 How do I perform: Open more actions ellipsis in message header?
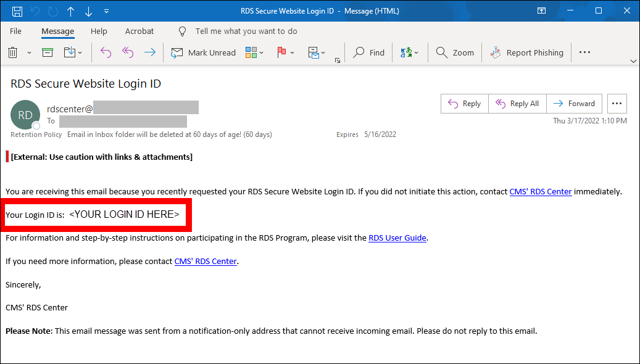617,104
